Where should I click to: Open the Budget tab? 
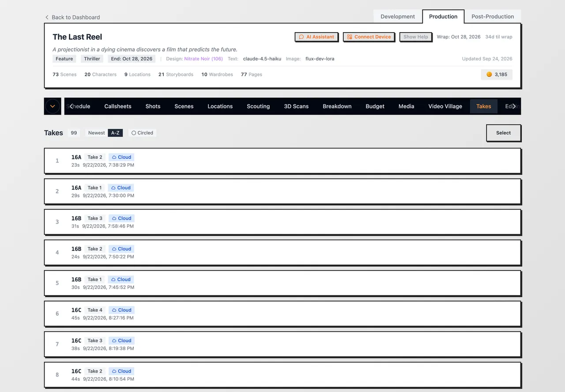[x=375, y=106]
